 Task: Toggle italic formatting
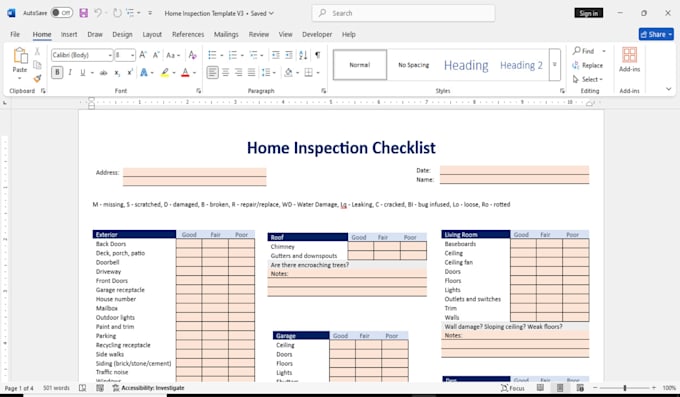tap(70, 72)
